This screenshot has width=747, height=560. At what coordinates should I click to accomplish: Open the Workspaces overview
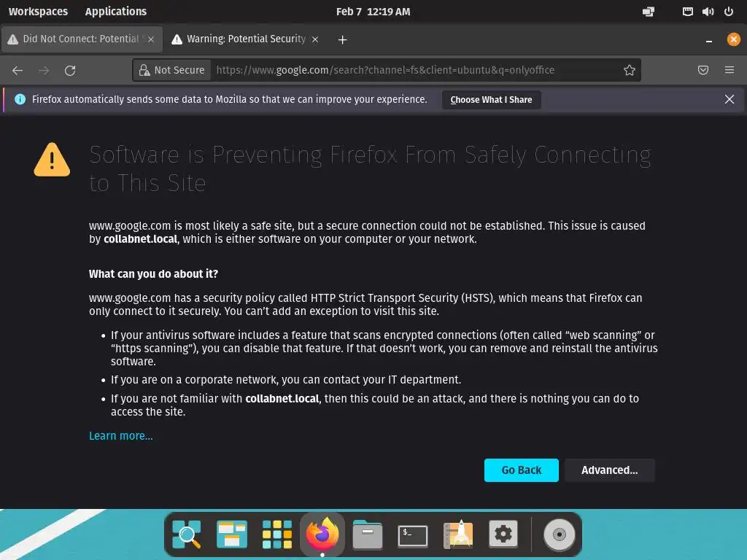click(38, 12)
